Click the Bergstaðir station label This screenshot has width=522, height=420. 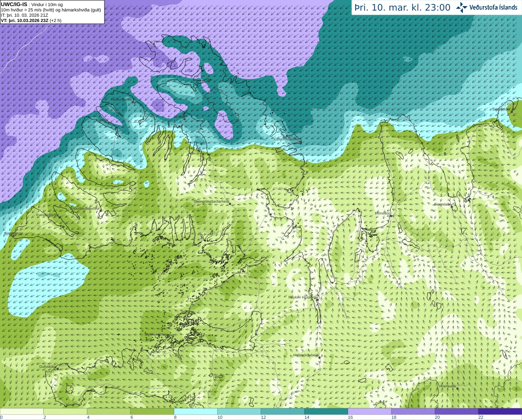443,204
